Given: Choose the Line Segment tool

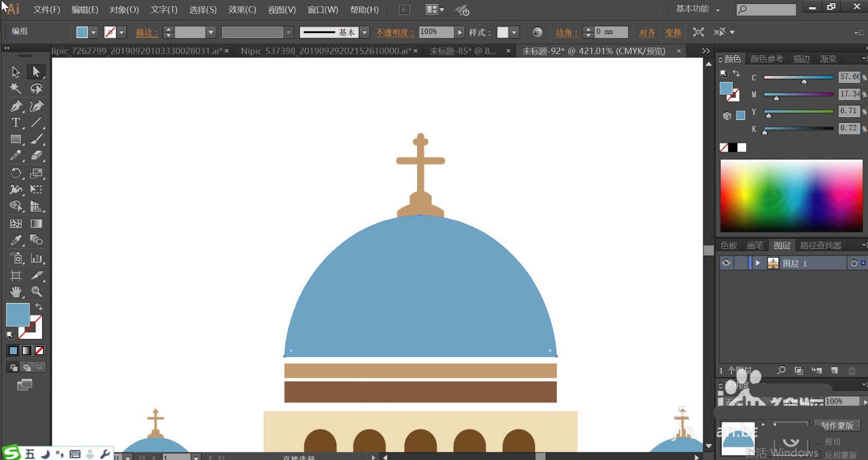Looking at the screenshot, I should pos(36,123).
